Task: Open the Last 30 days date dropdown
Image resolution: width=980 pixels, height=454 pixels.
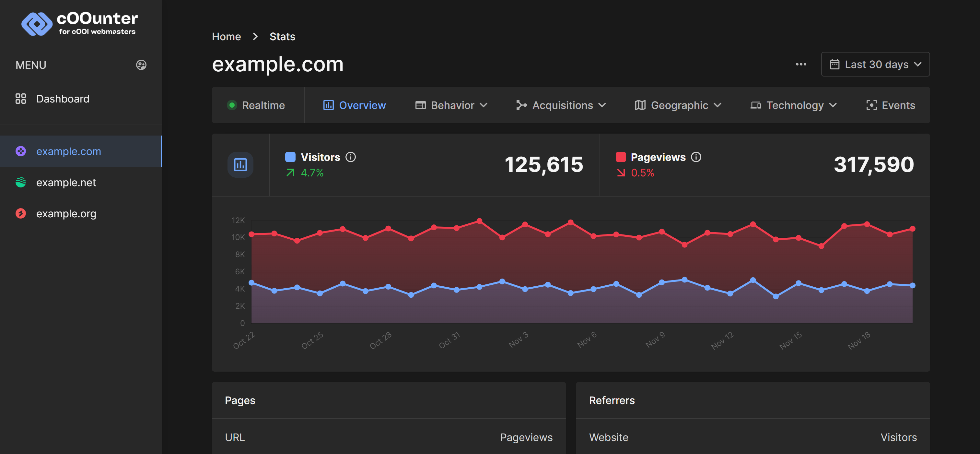Action: coord(875,64)
